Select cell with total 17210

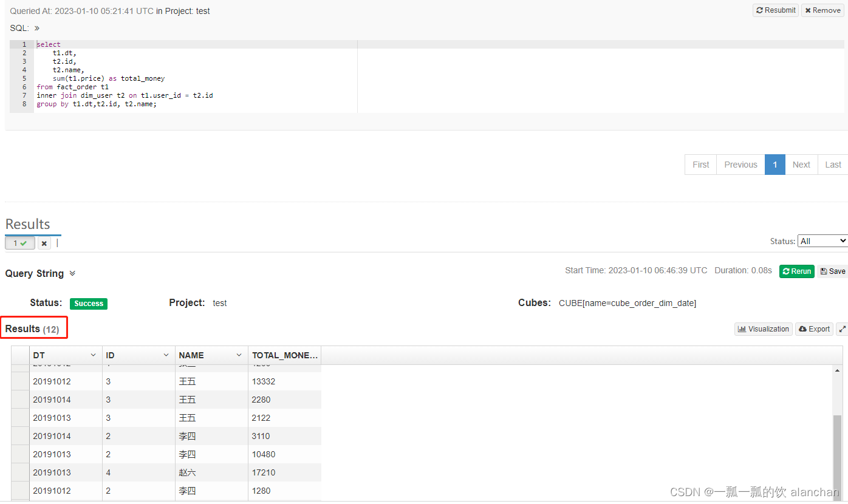tap(284, 472)
